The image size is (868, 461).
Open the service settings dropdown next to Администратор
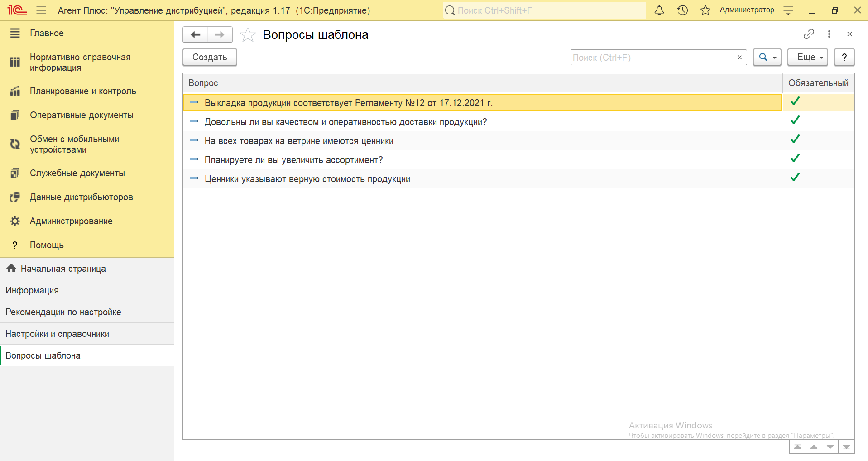point(788,10)
